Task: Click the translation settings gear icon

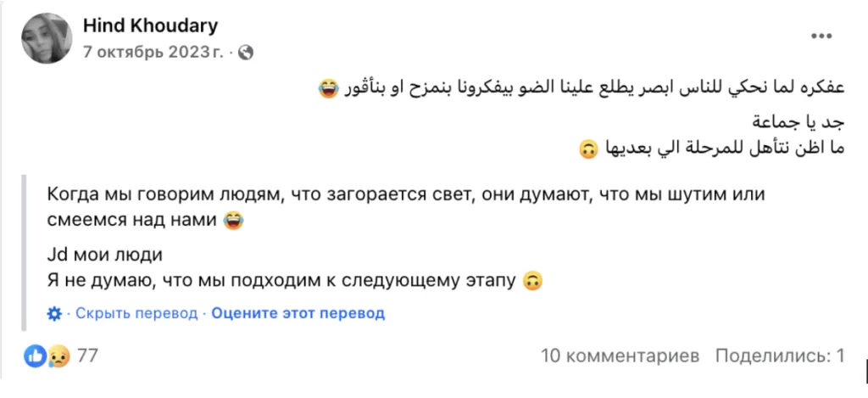Action: tap(54, 313)
